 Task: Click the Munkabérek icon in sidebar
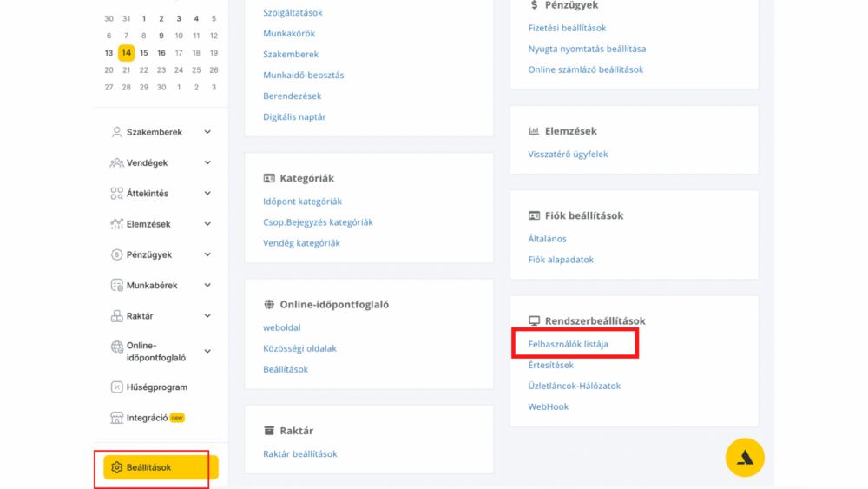[x=116, y=285]
